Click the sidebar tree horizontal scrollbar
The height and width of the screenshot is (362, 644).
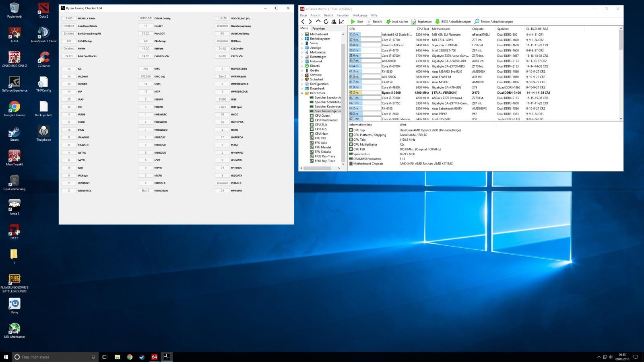pyautogui.click(x=320, y=168)
